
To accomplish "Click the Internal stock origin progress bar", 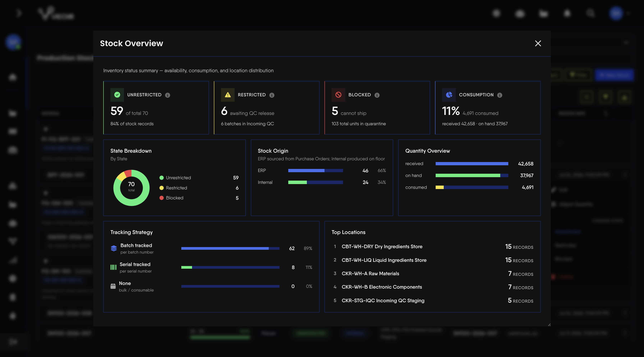I will click(315, 182).
